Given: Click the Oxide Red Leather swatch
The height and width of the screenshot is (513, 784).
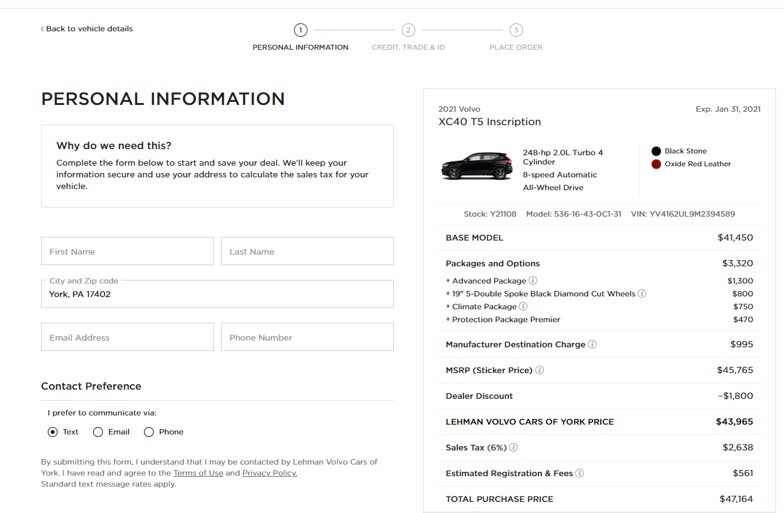Looking at the screenshot, I should (x=656, y=164).
